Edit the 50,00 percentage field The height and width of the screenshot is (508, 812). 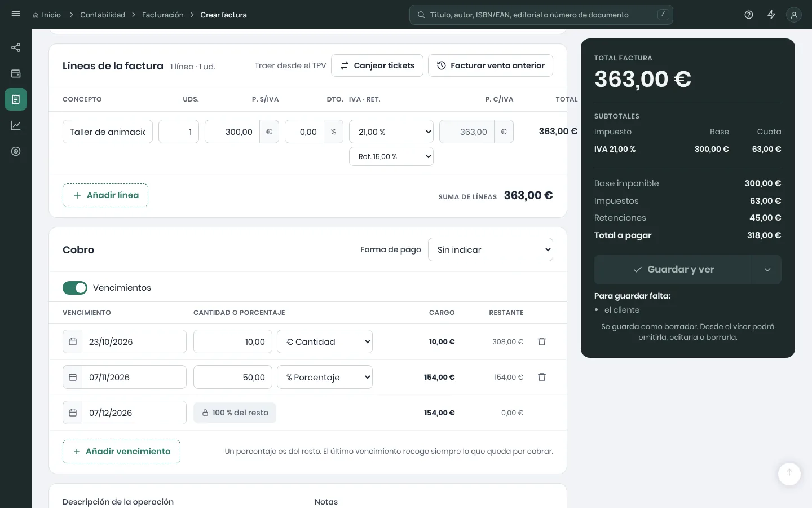click(x=233, y=377)
